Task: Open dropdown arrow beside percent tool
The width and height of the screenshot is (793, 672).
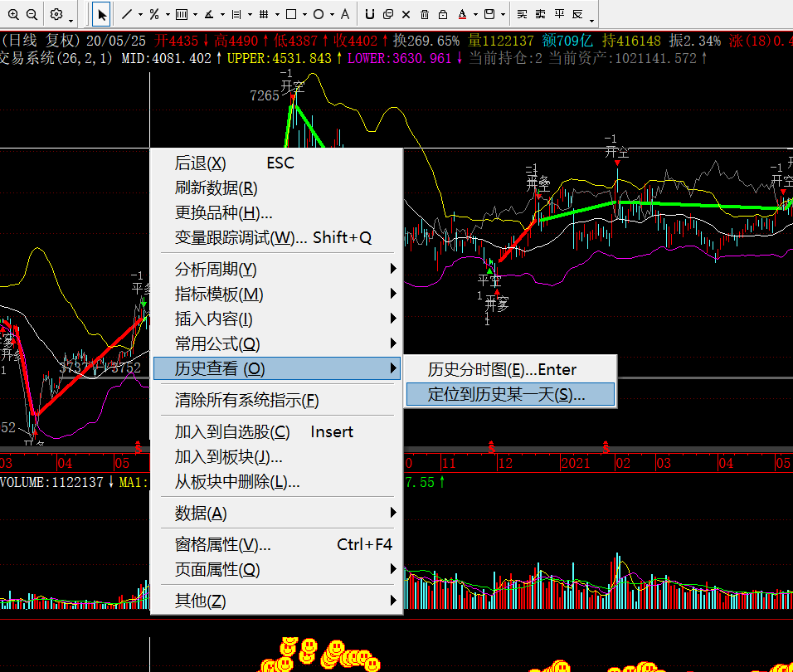Action: (168, 15)
